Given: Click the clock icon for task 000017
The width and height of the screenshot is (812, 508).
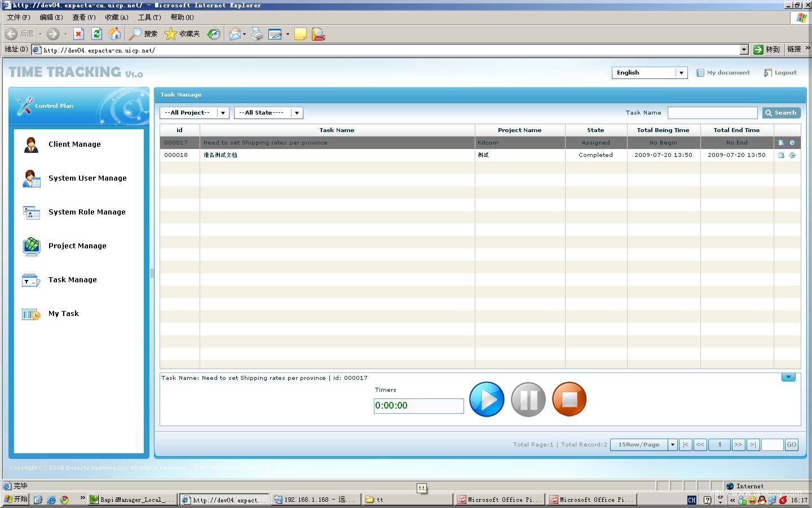Looking at the screenshot, I should pyautogui.click(x=792, y=143).
